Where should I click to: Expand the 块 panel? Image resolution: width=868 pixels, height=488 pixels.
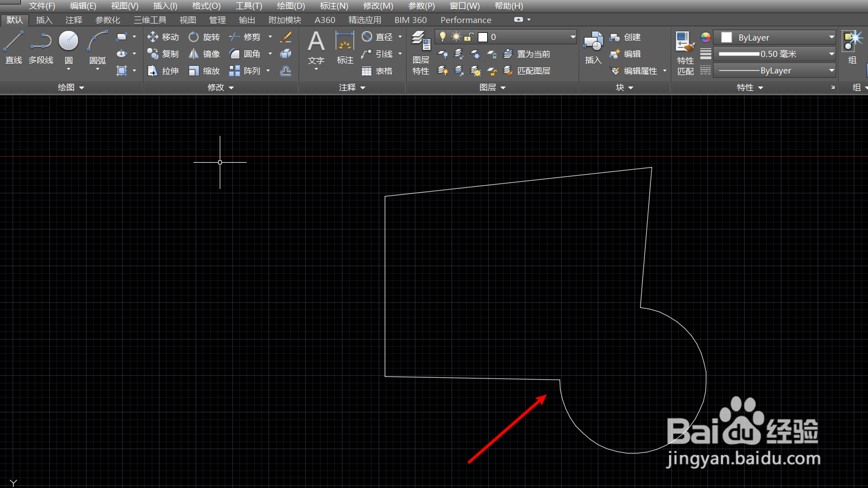tap(624, 87)
